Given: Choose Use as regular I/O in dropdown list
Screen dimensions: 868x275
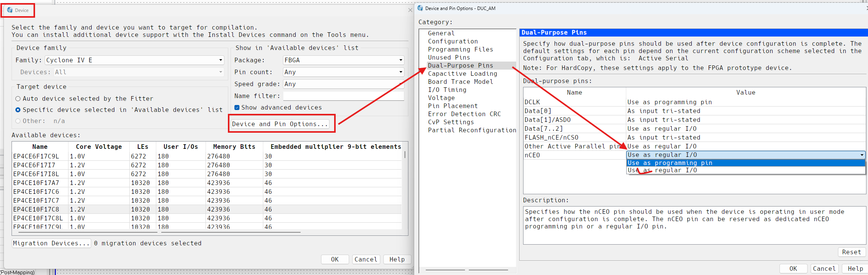Looking at the screenshot, I should pos(746,170).
